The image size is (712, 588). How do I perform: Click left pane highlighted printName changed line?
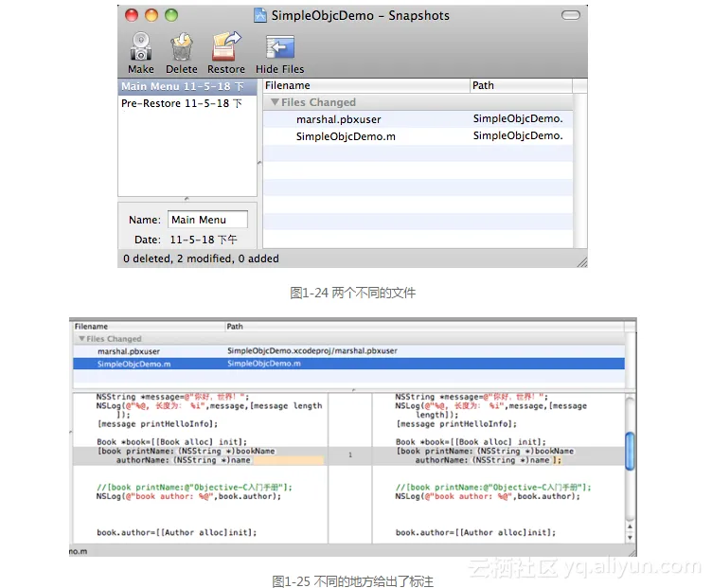click(x=201, y=455)
